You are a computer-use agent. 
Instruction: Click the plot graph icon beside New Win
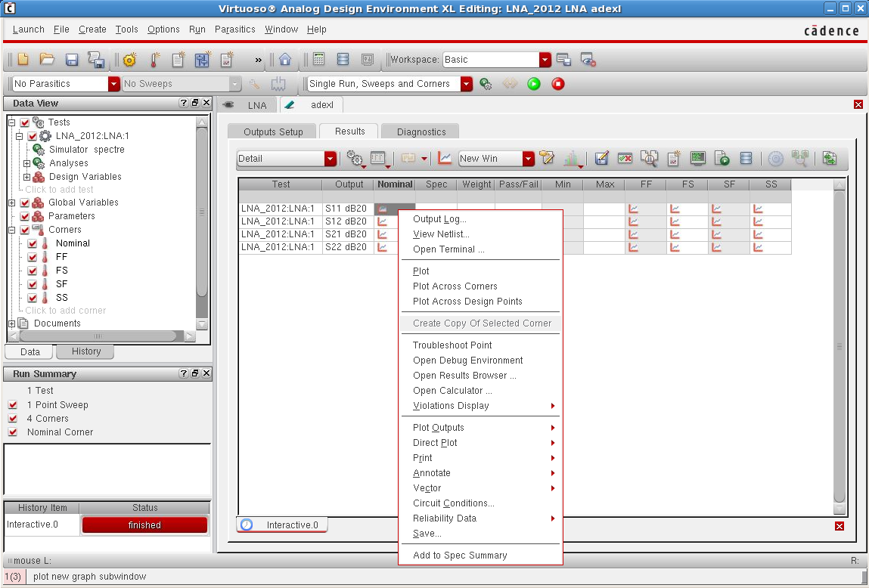tap(445, 158)
